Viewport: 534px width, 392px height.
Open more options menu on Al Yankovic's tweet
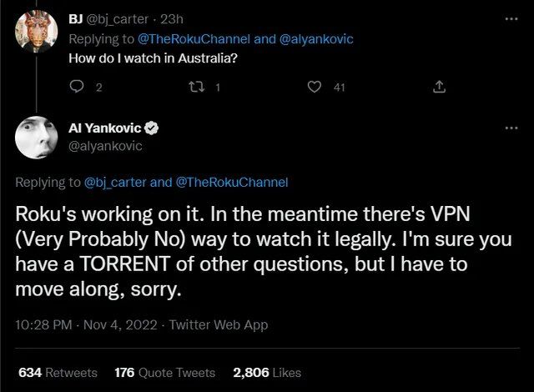pos(511,128)
